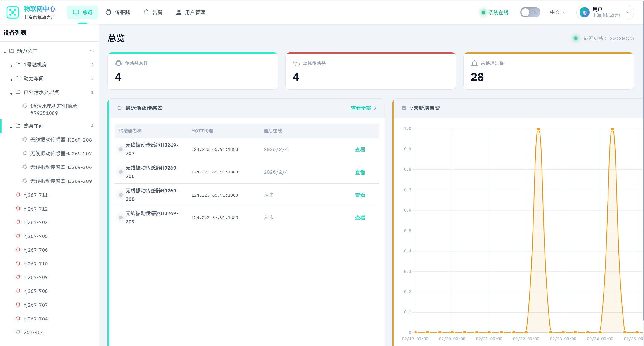Image resolution: width=644 pixels, height=346 pixels.
Task: Open the 传感器 navigation tab
Action: (118, 12)
